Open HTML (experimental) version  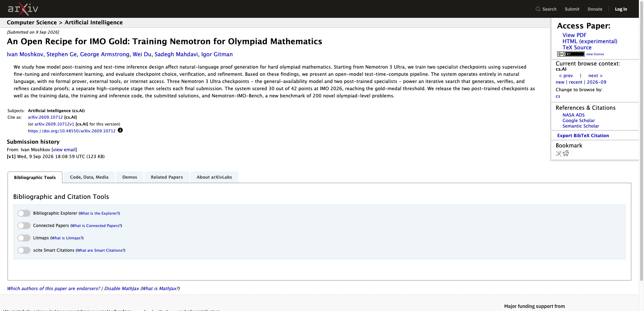(590, 41)
